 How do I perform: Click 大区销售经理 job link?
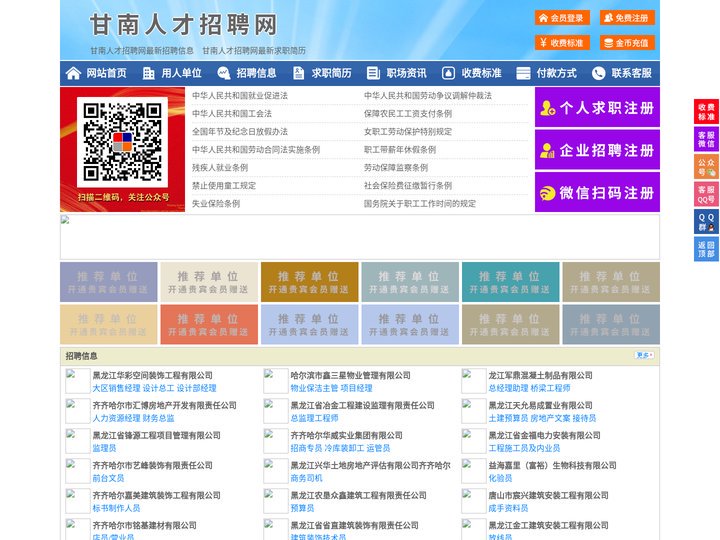116,388
